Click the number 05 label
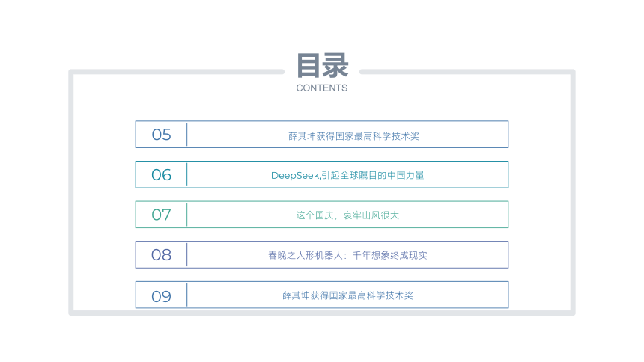This screenshot has width=644, height=362. tap(161, 135)
